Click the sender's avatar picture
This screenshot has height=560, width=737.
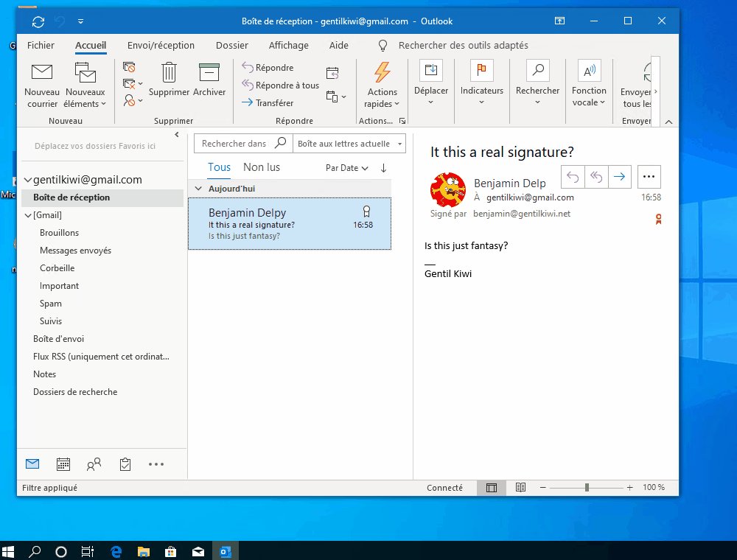point(448,190)
